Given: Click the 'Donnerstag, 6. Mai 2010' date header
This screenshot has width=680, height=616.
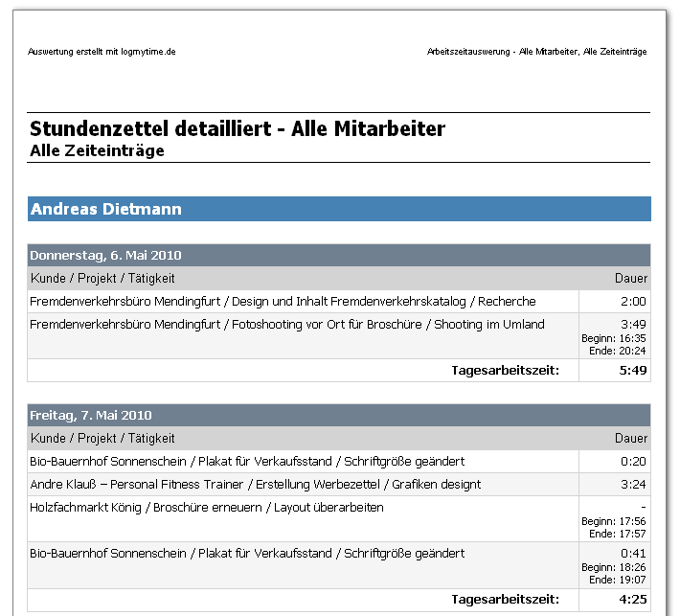Looking at the screenshot, I should point(339,255).
